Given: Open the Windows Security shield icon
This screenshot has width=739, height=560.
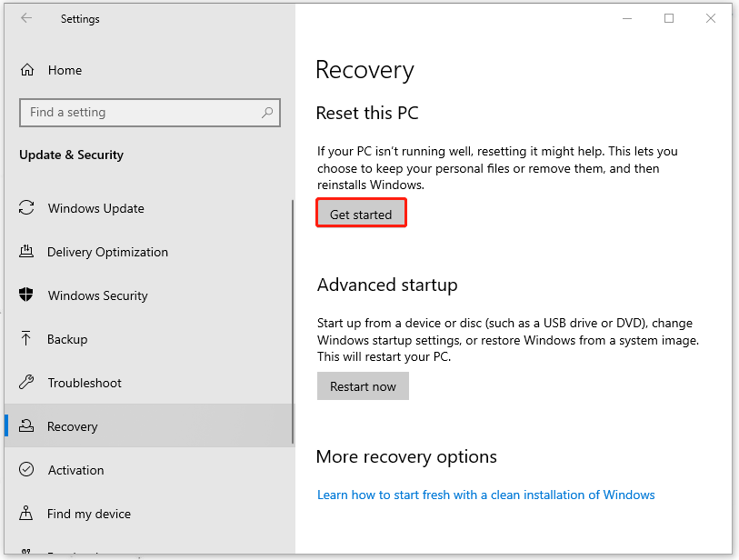Looking at the screenshot, I should (x=27, y=295).
